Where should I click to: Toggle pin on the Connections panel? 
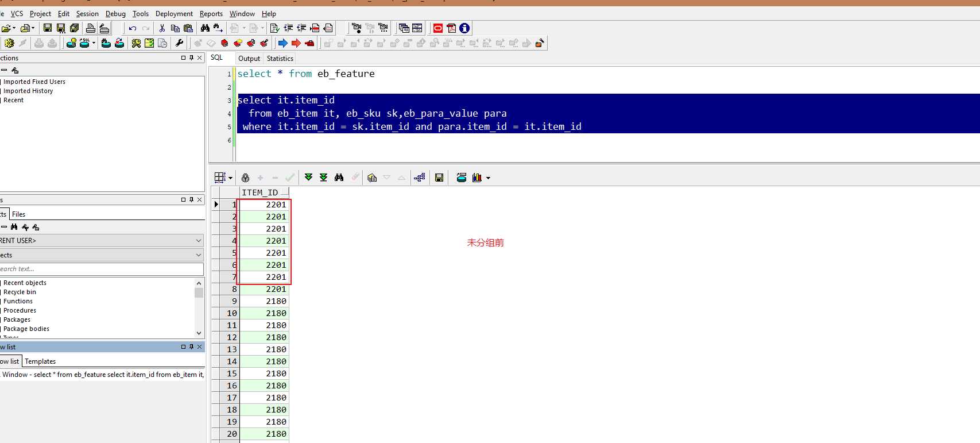pyautogui.click(x=191, y=57)
